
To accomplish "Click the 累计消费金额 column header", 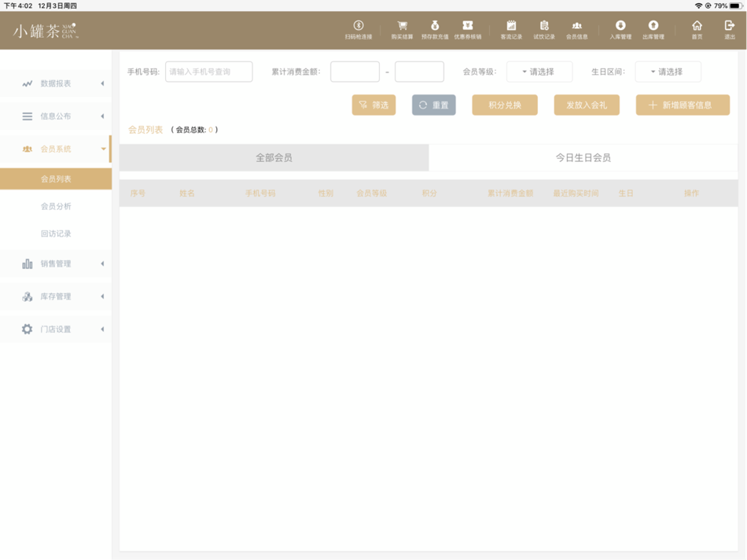I will [510, 193].
